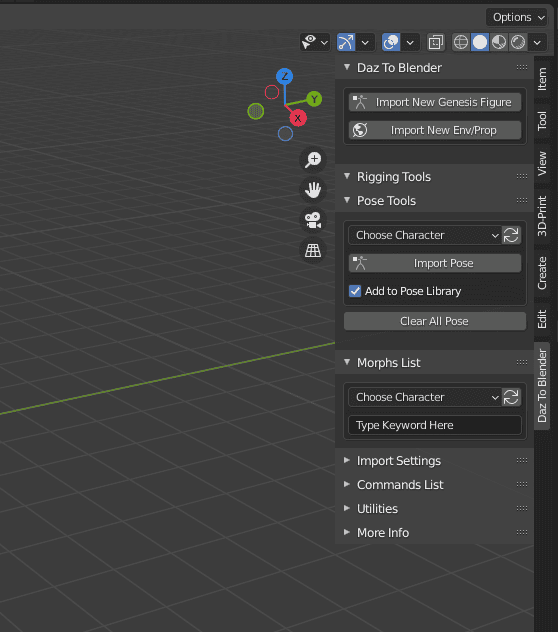Collapse the Pose Tools panel
Viewport: 558px width, 632px height.
pos(347,200)
